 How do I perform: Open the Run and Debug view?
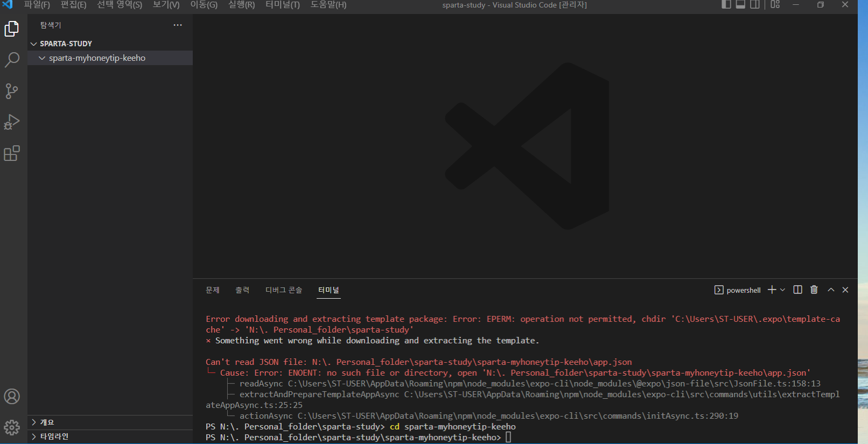coord(12,122)
